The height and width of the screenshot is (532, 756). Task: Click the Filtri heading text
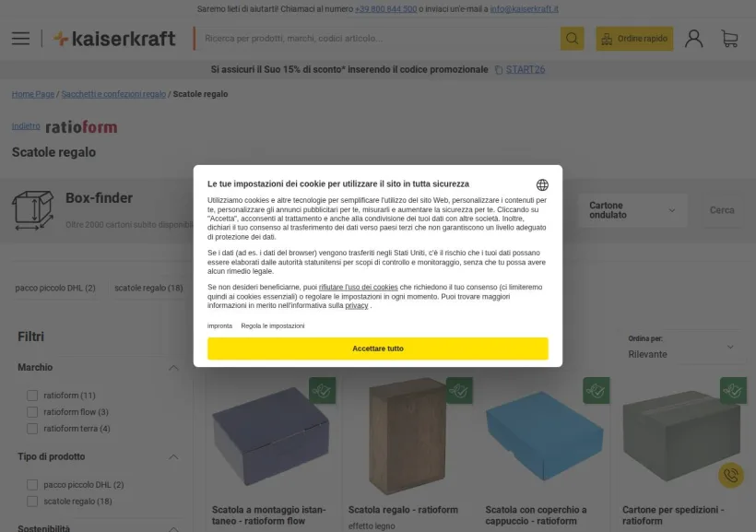(30, 337)
